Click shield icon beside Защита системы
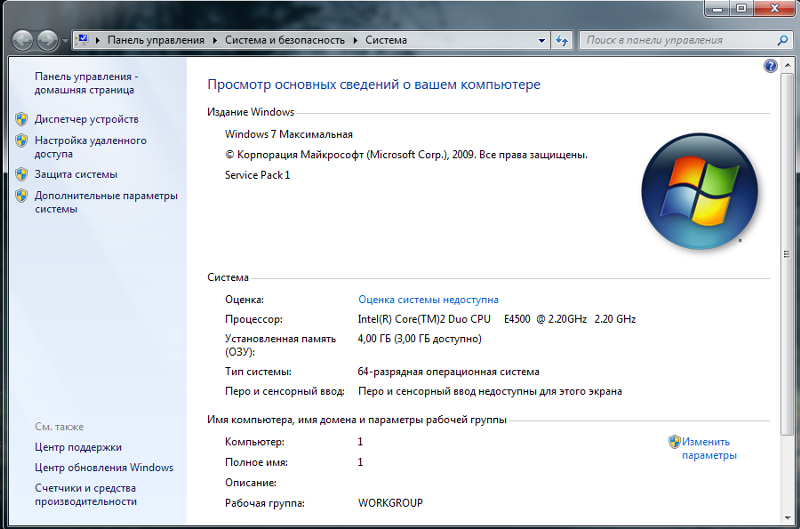This screenshot has height=529, width=800. tap(21, 174)
